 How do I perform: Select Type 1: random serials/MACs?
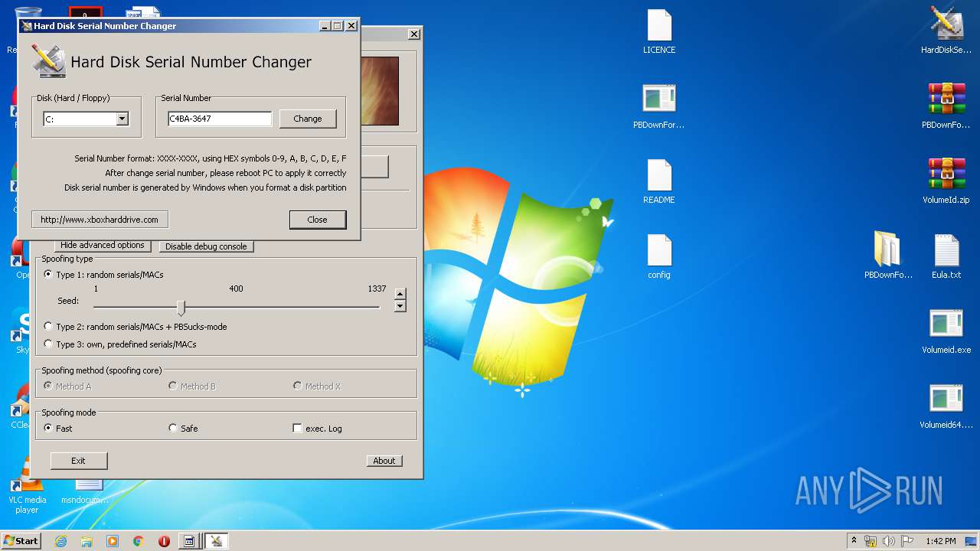pos(103,275)
